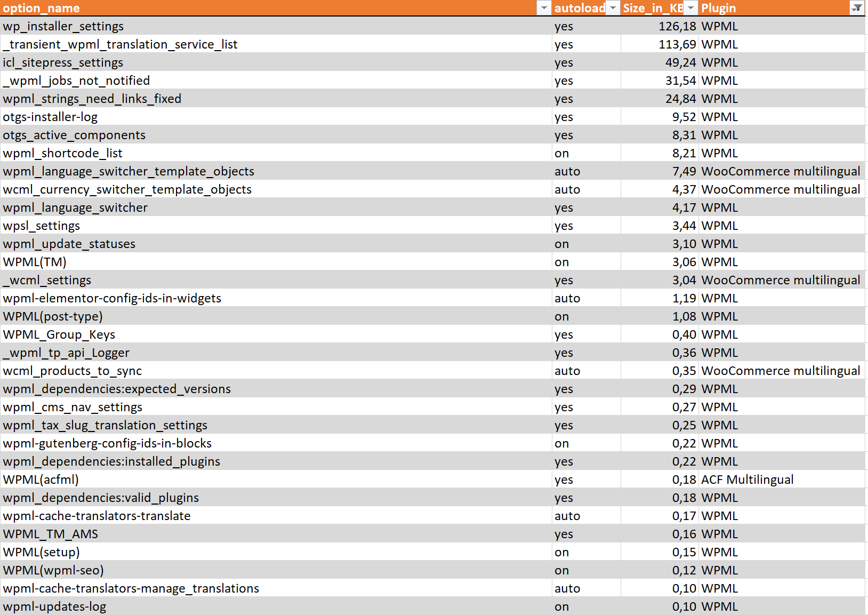Click the _wpml_jobs_not_notified cell
The width and height of the screenshot is (868, 615).
coord(276,81)
